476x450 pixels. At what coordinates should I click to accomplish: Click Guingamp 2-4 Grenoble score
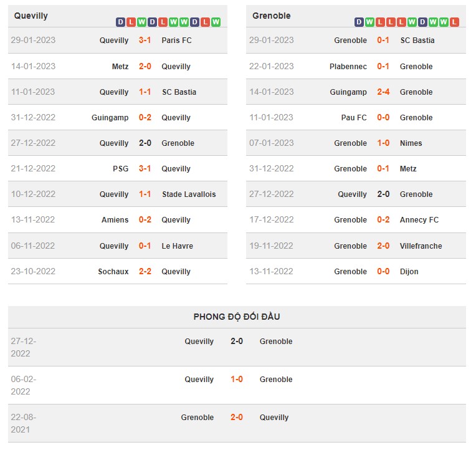(383, 92)
